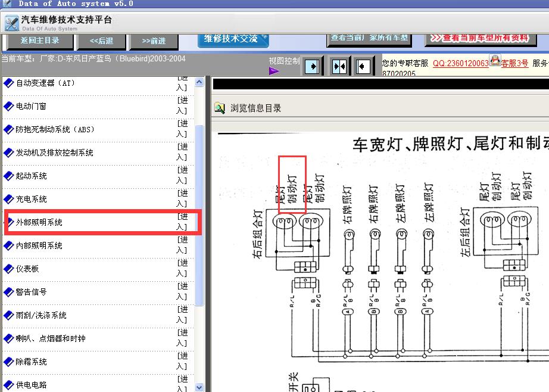This screenshot has height=392, width=549.
Task: Select 防抱死制动系统（ABS） entry
Action: [x=55, y=130]
